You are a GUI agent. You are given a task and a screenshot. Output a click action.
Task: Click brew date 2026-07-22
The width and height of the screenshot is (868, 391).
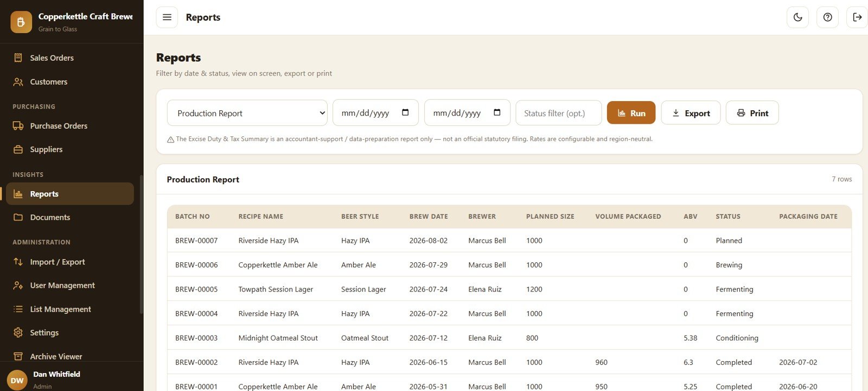(x=429, y=313)
